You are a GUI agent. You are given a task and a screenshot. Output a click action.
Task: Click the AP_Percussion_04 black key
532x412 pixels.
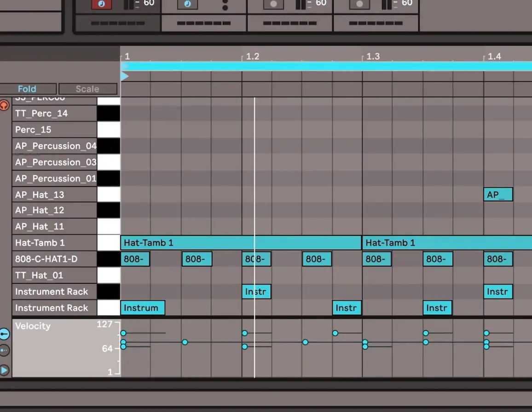[109, 146]
